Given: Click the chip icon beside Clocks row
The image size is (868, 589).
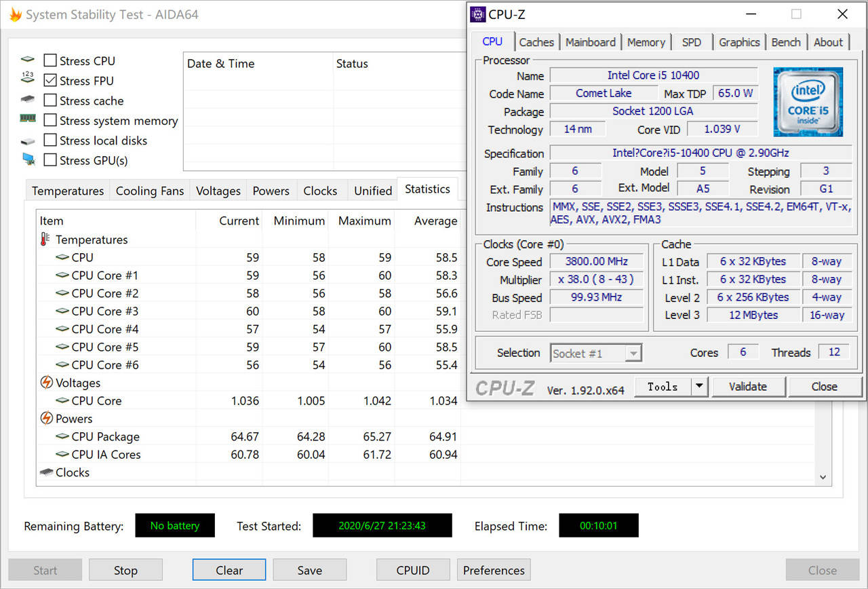Looking at the screenshot, I should click(46, 472).
